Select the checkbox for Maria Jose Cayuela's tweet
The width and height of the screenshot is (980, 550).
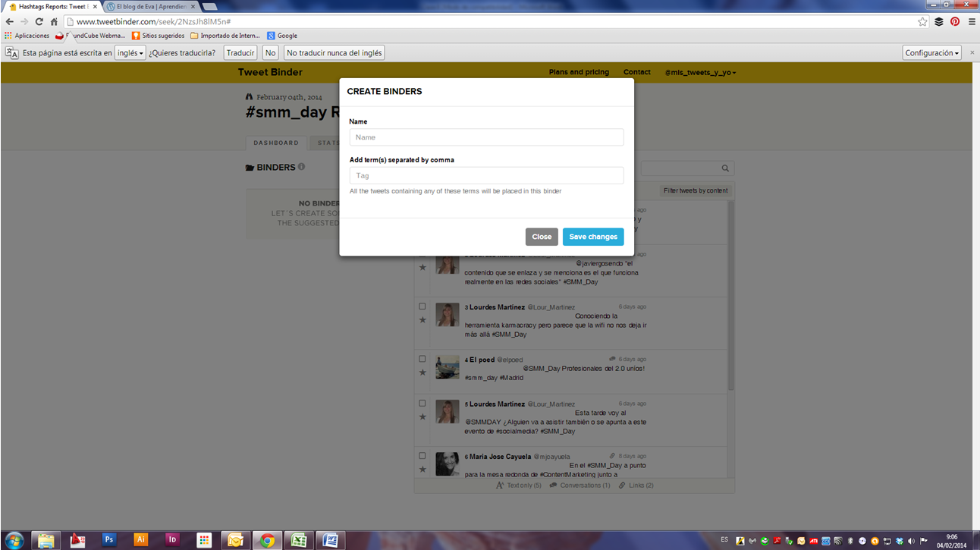click(x=422, y=456)
